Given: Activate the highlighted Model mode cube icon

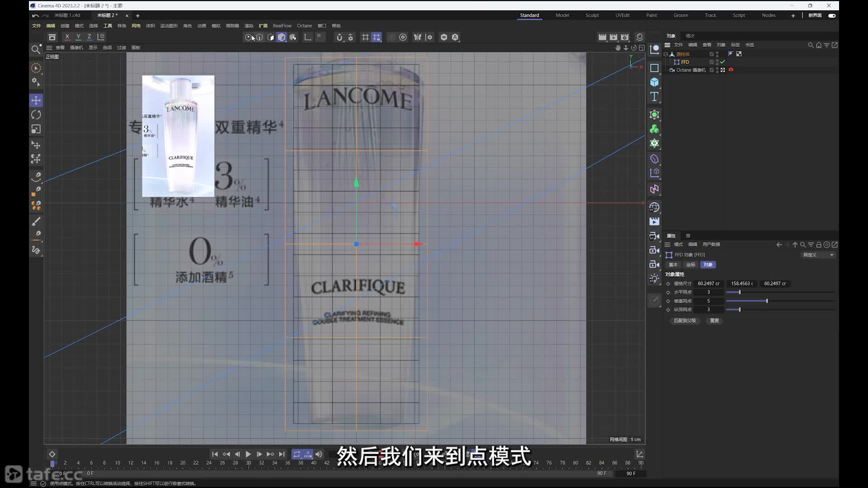Looking at the screenshot, I should coord(282,38).
